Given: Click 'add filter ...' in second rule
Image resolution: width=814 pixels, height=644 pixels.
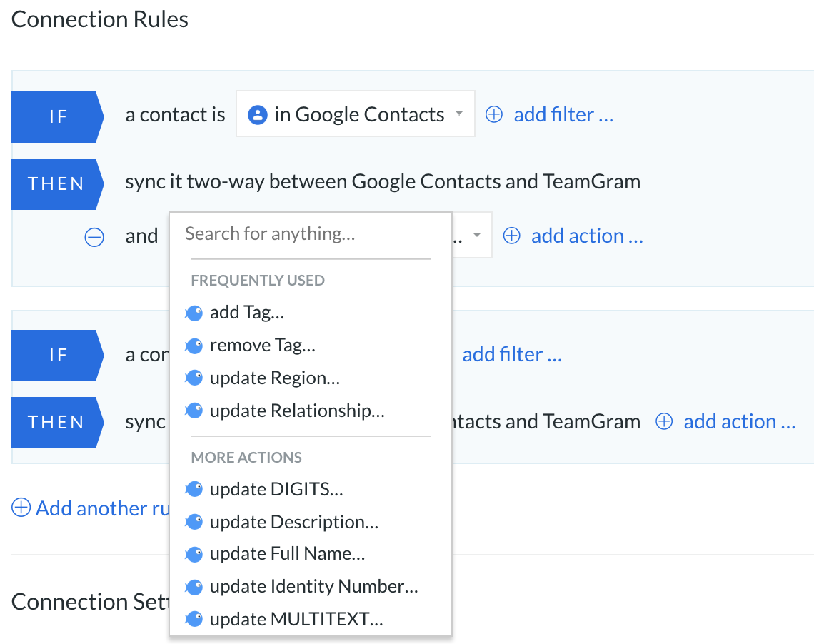Looking at the screenshot, I should 512,355.
